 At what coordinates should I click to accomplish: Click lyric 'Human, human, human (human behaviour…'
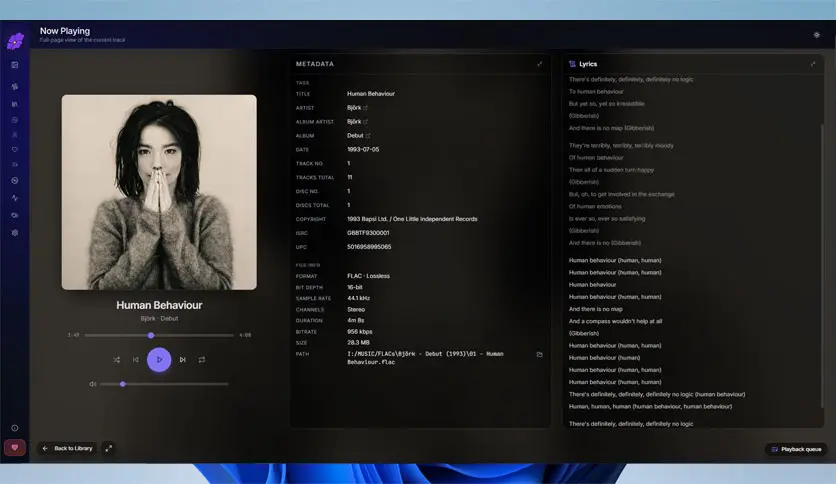coord(650,407)
